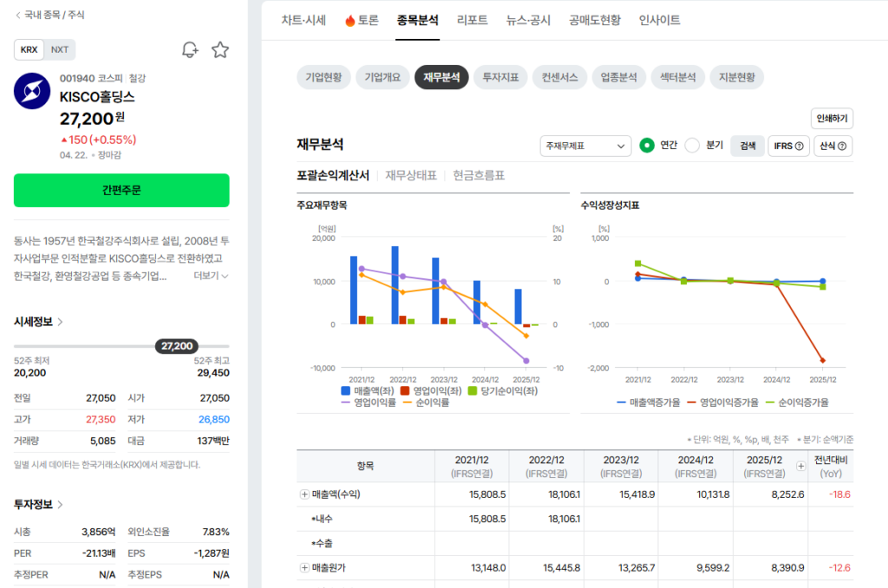Click the 2025/12 영업이익증가율 data point

pyautogui.click(x=823, y=360)
